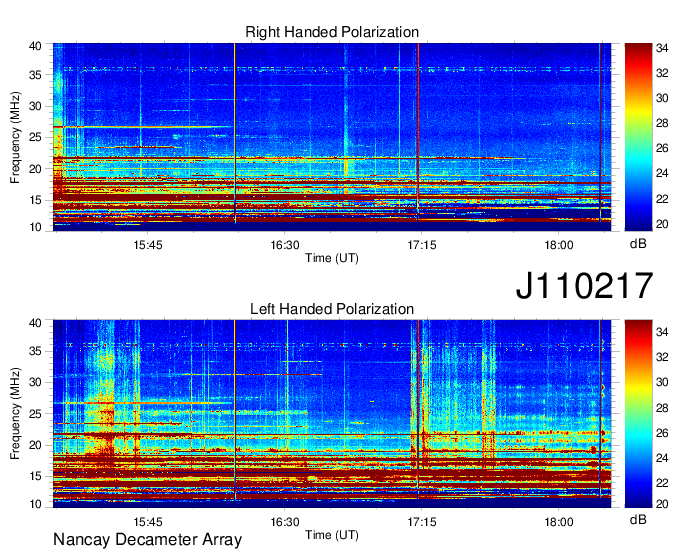The width and height of the screenshot is (680, 552).
Task: Click the 26 dB label on the Right Handed colorbar
Action: click(x=662, y=149)
